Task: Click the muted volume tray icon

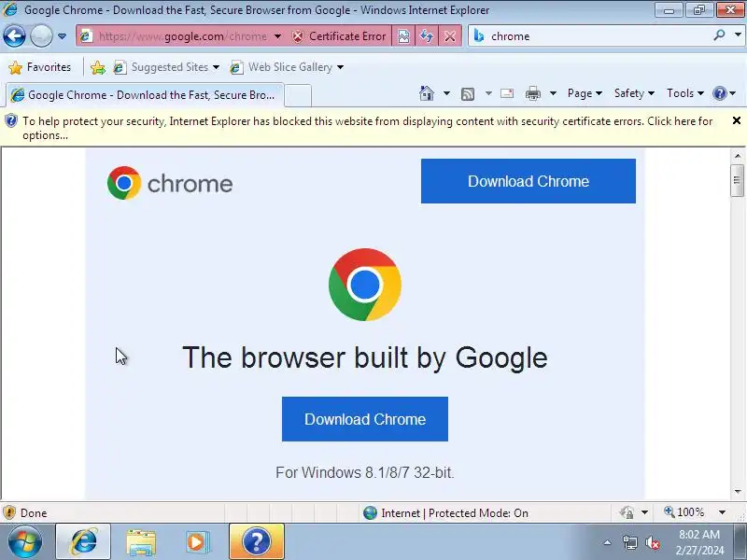Action: tap(653, 542)
